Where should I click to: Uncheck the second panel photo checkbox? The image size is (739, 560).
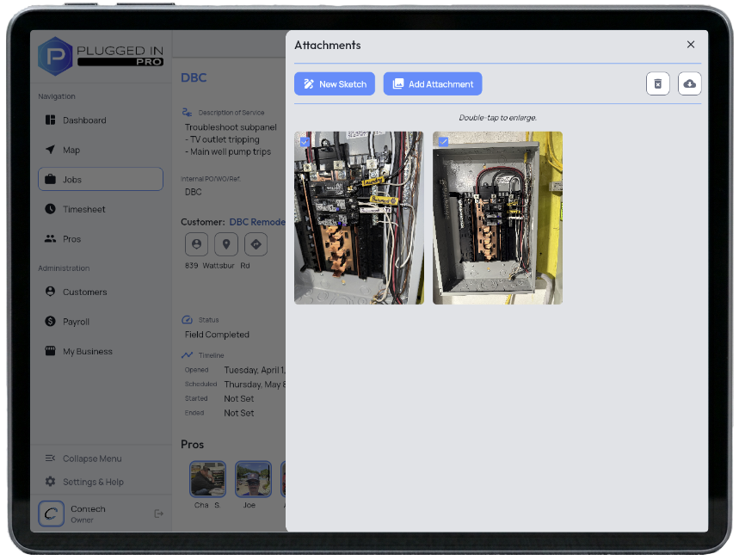pyautogui.click(x=443, y=142)
